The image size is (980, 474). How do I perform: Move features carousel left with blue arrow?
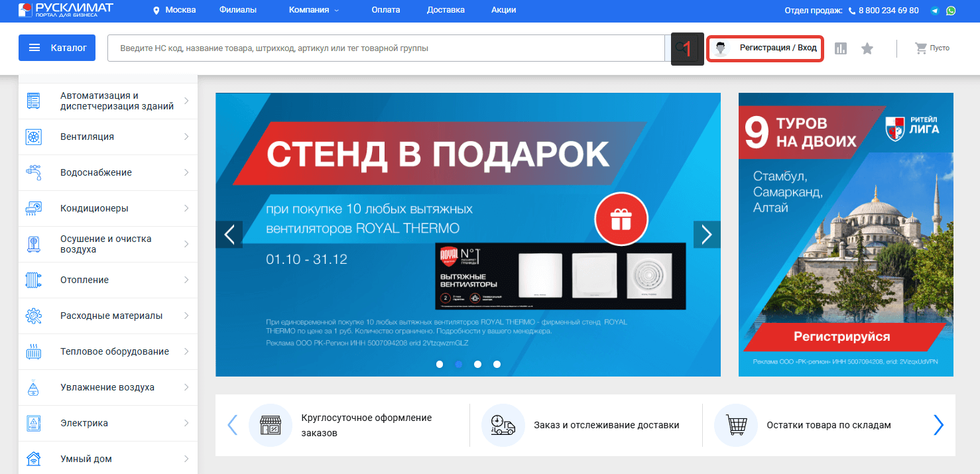pos(232,425)
